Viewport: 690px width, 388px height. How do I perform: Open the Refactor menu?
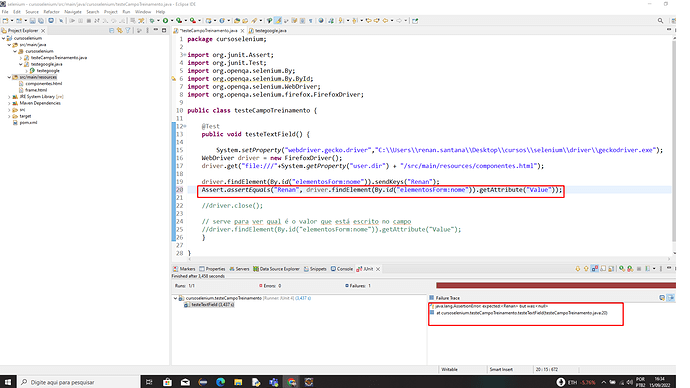pos(51,12)
